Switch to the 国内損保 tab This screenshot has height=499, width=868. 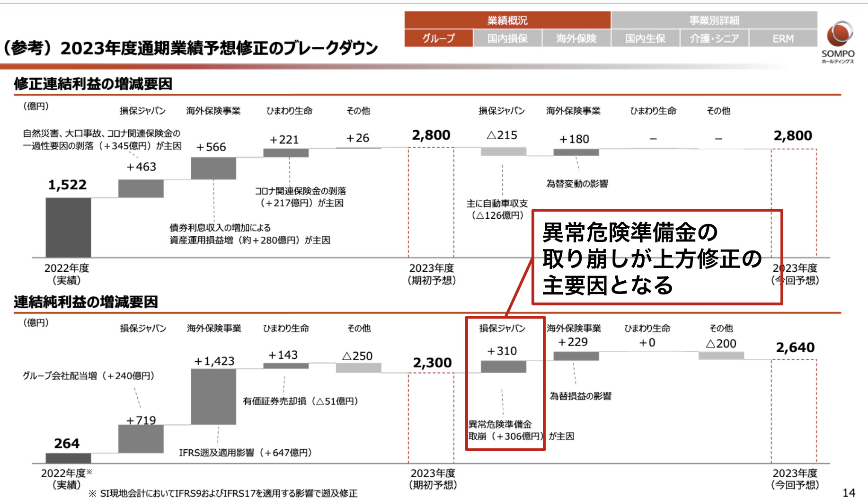click(x=507, y=38)
